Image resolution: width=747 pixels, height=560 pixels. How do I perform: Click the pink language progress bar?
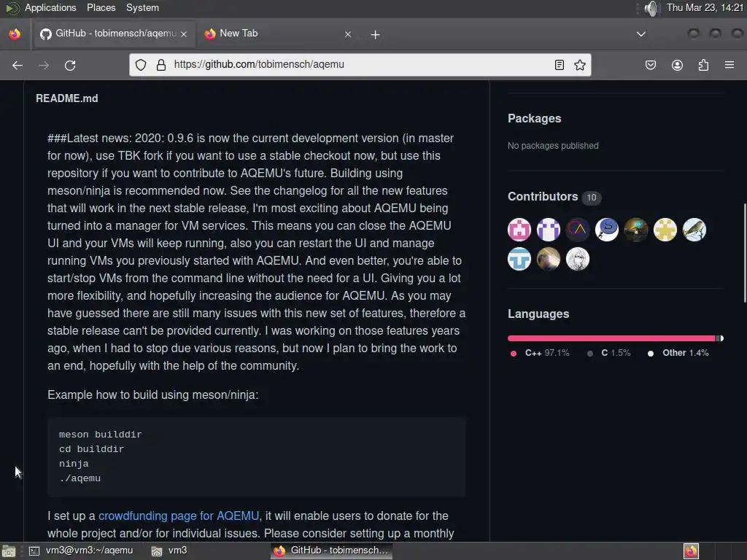click(611, 338)
